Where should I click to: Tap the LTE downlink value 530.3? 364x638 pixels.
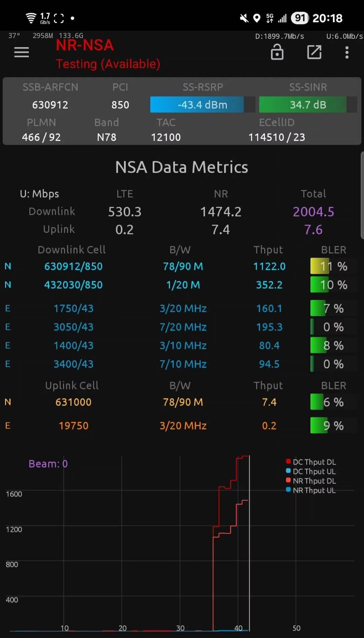click(125, 212)
